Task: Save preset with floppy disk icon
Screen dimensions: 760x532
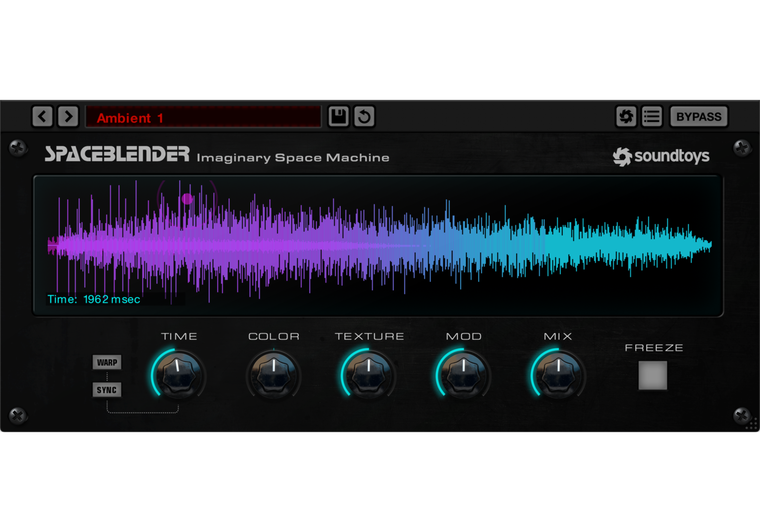Action: pos(338,117)
